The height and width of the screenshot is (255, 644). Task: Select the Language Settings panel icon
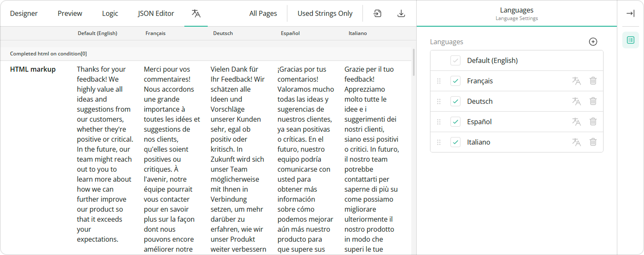pos(630,40)
